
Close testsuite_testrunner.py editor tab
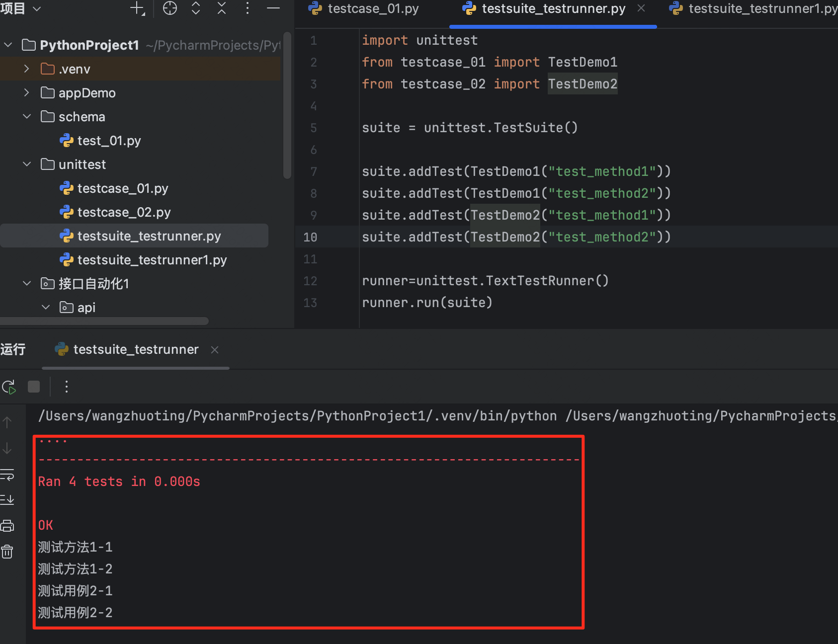point(641,8)
